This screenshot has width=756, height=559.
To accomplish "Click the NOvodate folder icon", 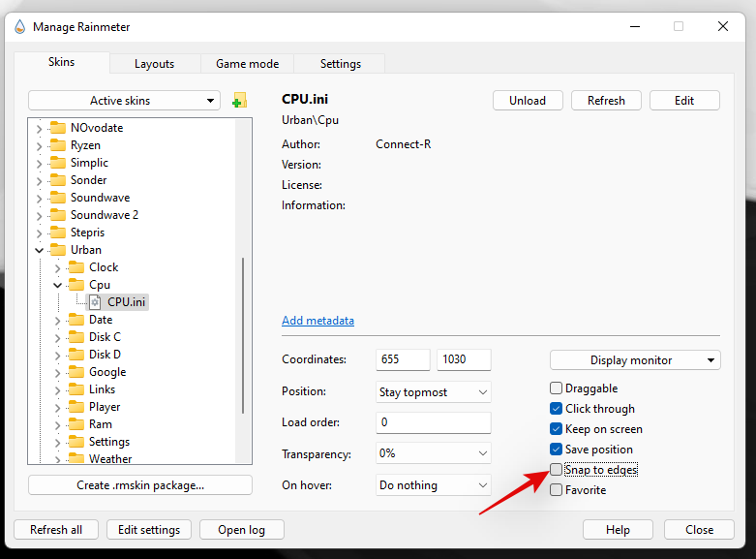I will point(58,128).
